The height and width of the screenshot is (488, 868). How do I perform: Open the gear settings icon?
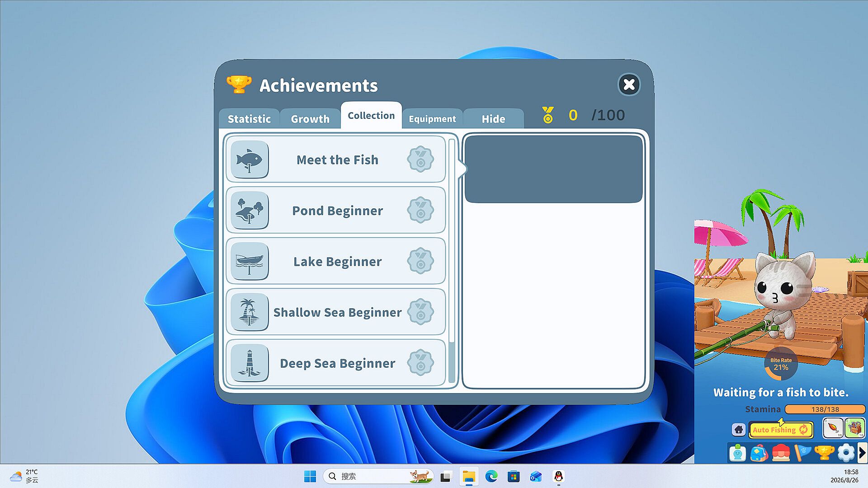pyautogui.click(x=846, y=453)
